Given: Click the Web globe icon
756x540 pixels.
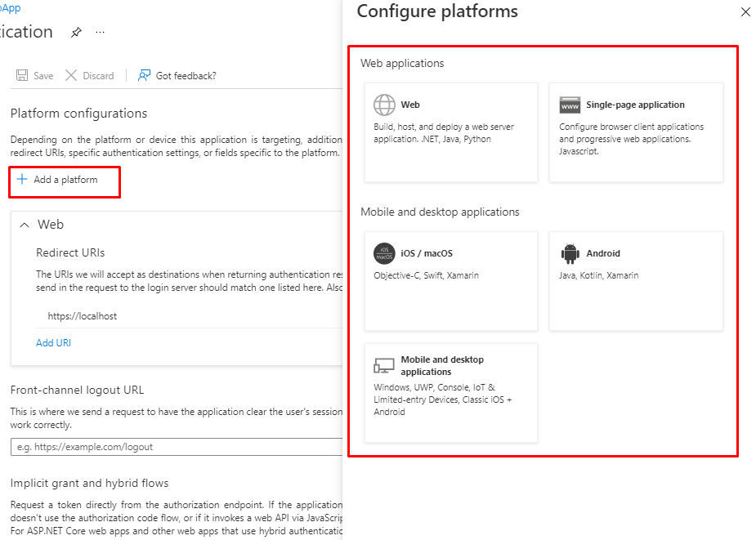Looking at the screenshot, I should pyautogui.click(x=384, y=105).
